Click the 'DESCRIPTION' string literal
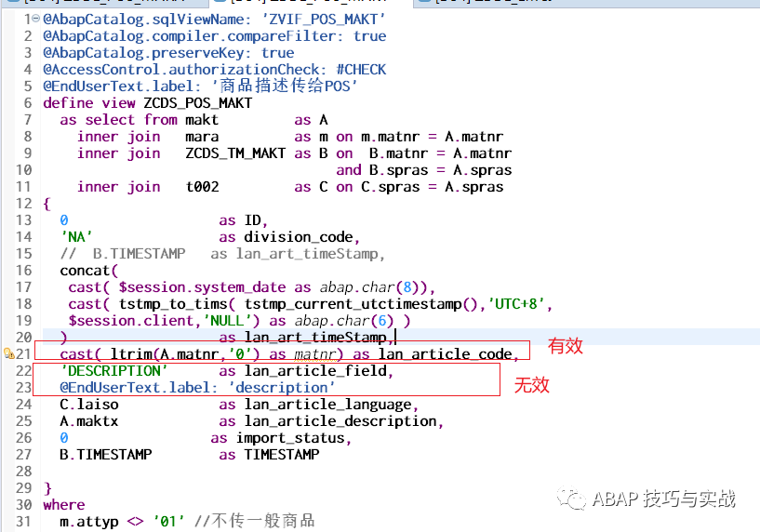 (114, 371)
